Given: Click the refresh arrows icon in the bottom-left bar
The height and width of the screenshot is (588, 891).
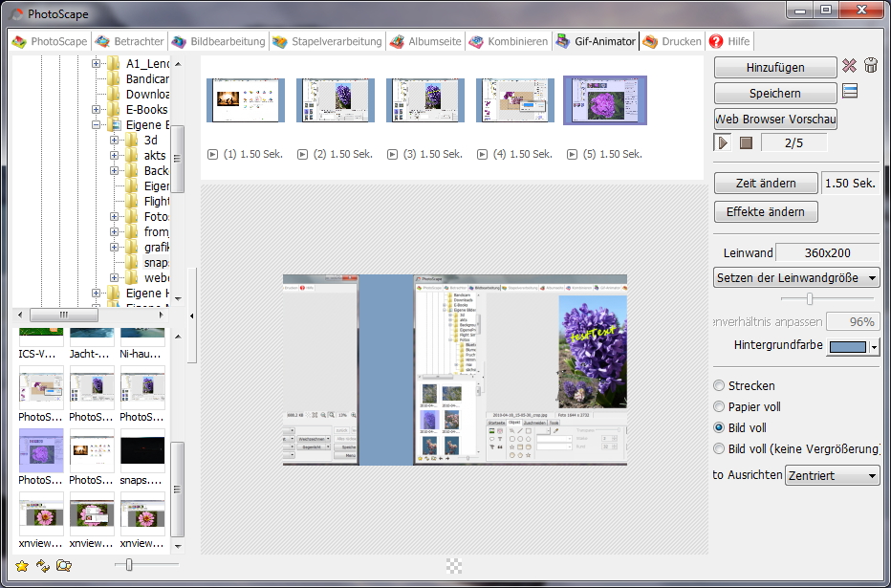Looking at the screenshot, I should pyautogui.click(x=43, y=566).
